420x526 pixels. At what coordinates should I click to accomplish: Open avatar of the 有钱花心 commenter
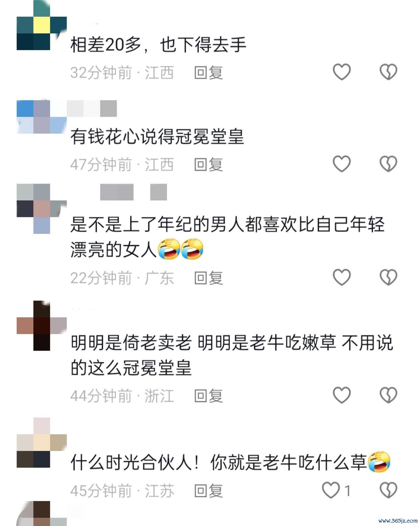tap(42, 117)
